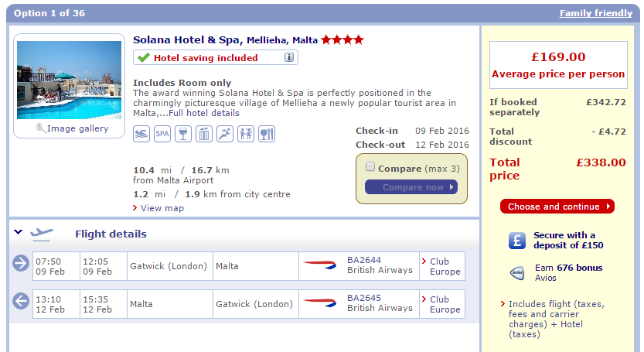Click the swimming pool amenity icon

[x=141, y=134]
